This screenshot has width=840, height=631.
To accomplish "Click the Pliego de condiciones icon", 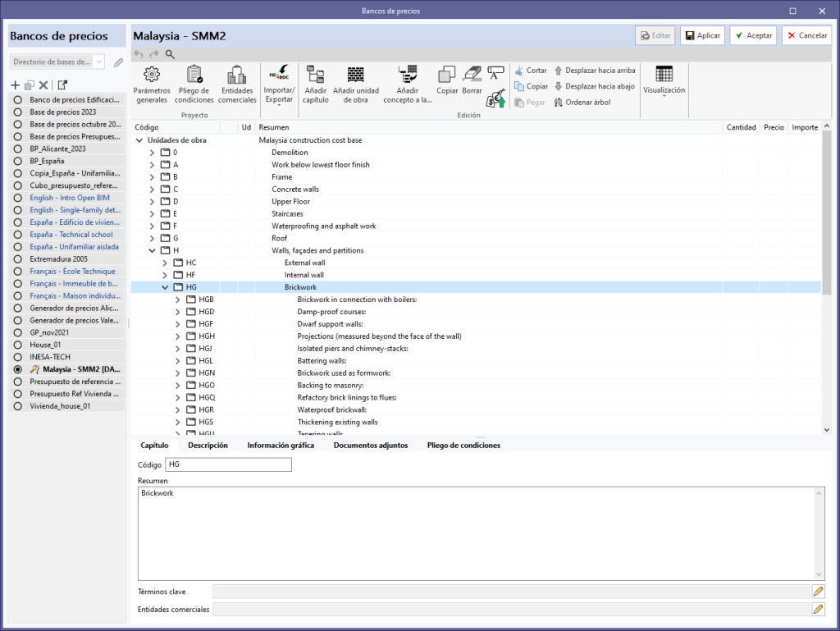I will 194,75.
